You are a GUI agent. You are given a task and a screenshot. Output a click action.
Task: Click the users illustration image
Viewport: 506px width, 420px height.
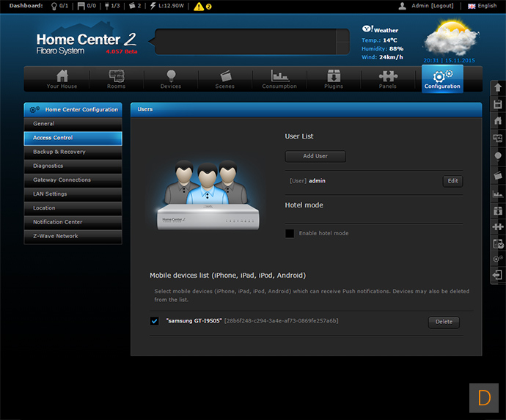208,195
